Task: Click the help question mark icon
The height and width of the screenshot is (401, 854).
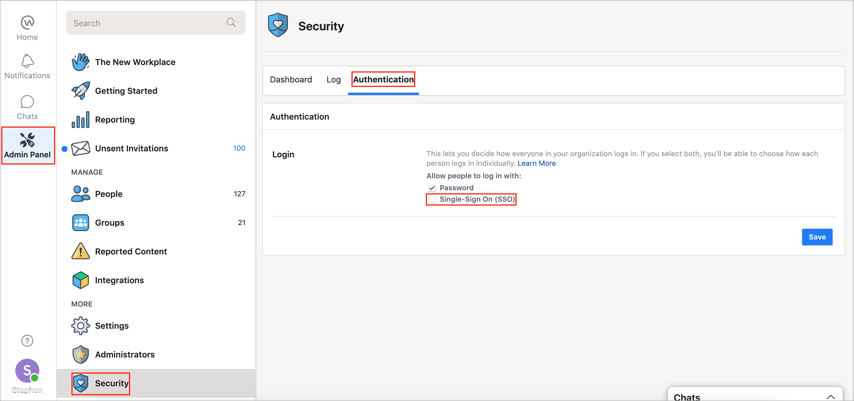Action: (27, 341)
